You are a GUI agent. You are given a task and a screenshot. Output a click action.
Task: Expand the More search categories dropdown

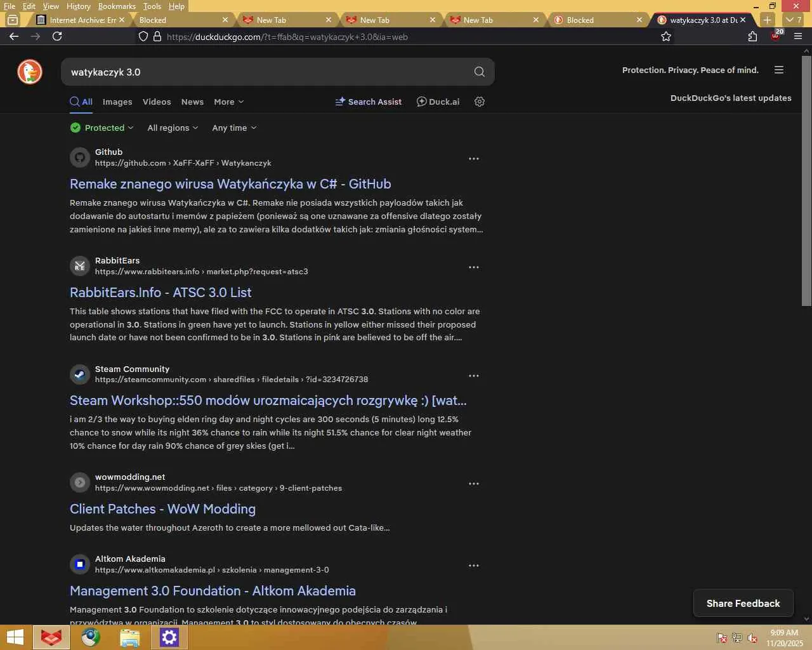pos(229,102)
